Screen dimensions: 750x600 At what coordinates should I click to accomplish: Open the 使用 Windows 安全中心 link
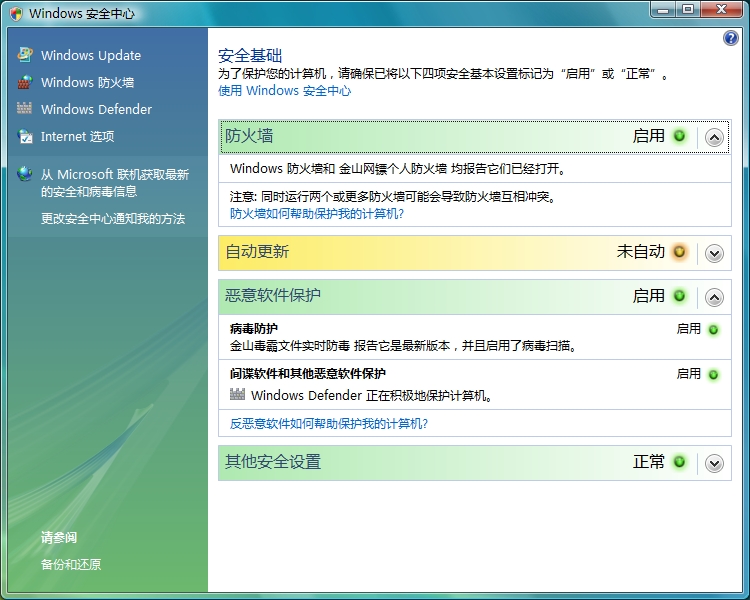285,90
